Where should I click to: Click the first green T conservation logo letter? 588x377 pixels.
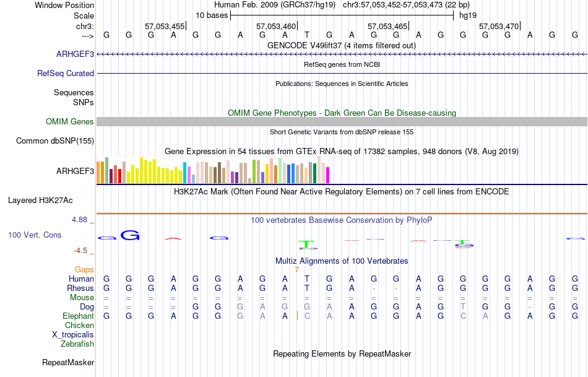(307, 244)
